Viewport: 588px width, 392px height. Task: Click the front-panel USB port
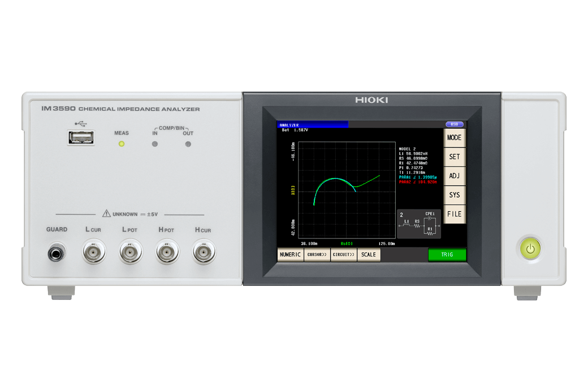coord(81,137)
